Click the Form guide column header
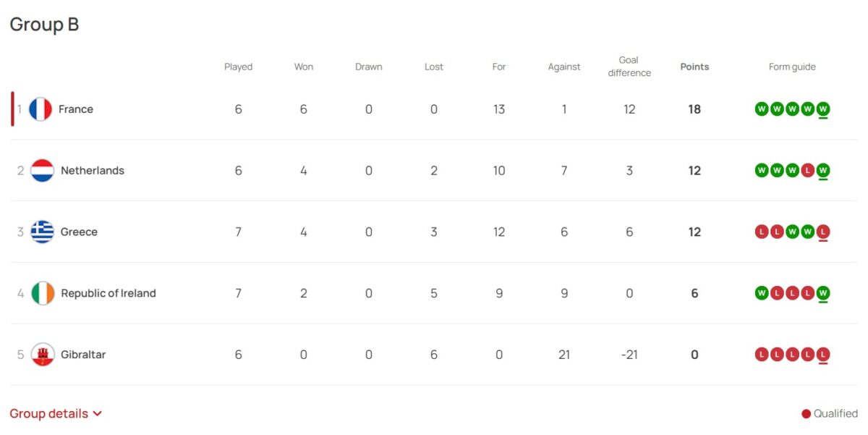Viewport: 868px width, 435px height. point(792,67)
